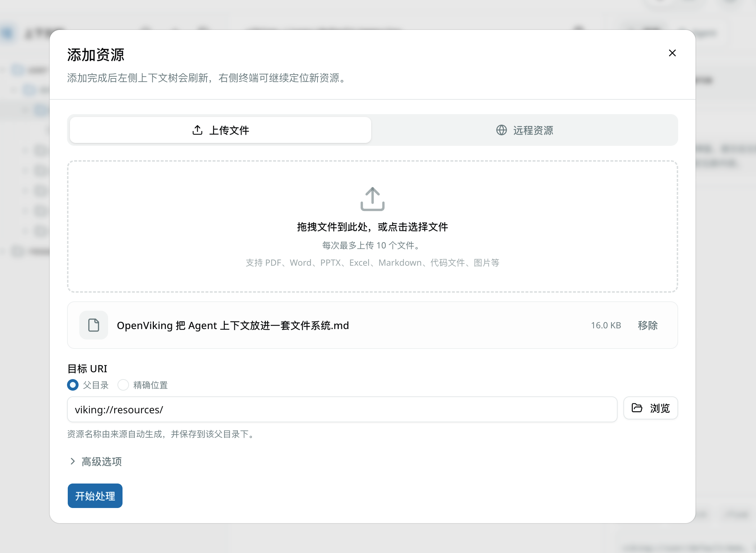756x553 pixels.
Task: Remove the uploaded file with 移除
Action: 648,325
